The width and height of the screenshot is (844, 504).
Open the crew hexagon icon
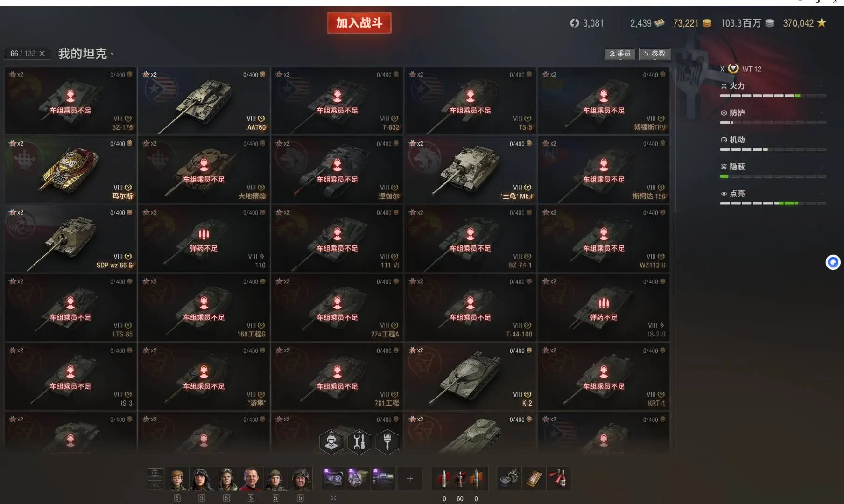[331, 441]
